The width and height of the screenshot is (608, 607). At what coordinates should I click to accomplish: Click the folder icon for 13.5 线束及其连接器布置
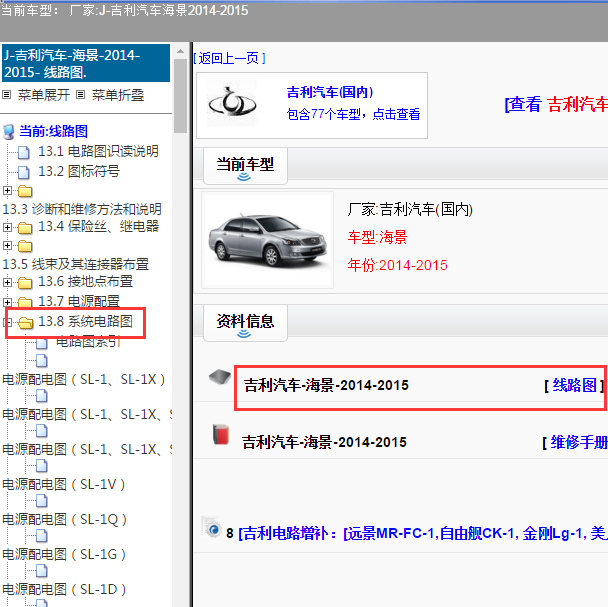tap(25, 246)
